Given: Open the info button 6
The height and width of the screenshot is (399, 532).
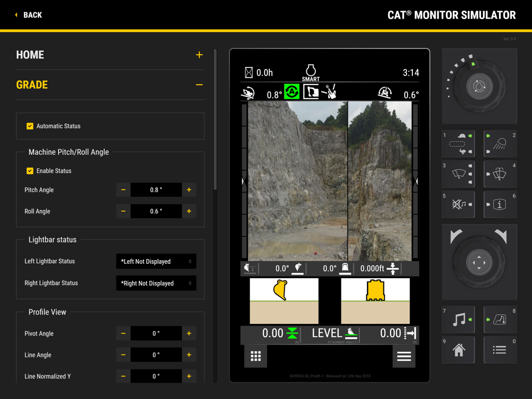Looking at the screenshot, I should (x=501, y=204).
